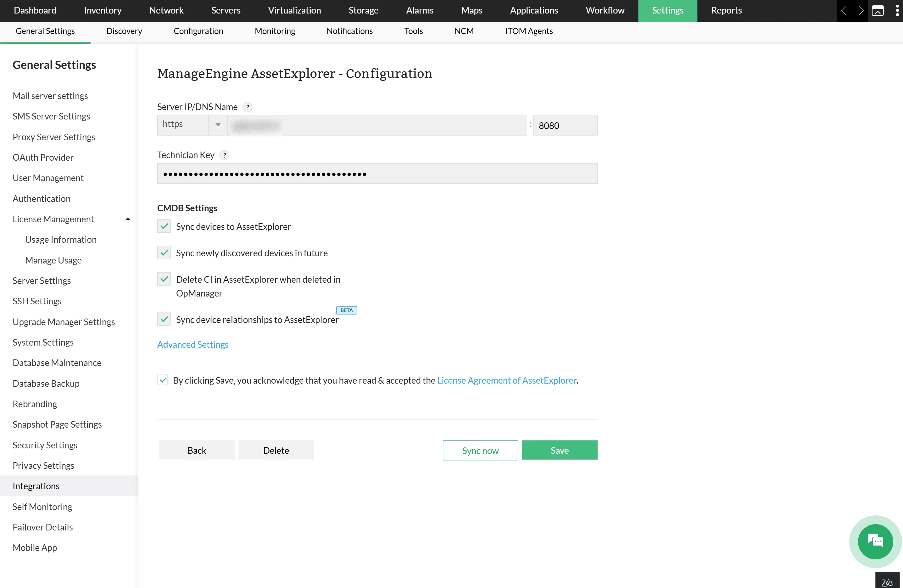Open the Storage menu
Image resolution: width=903 pixels, height=588 pixels.
point(363,11)
